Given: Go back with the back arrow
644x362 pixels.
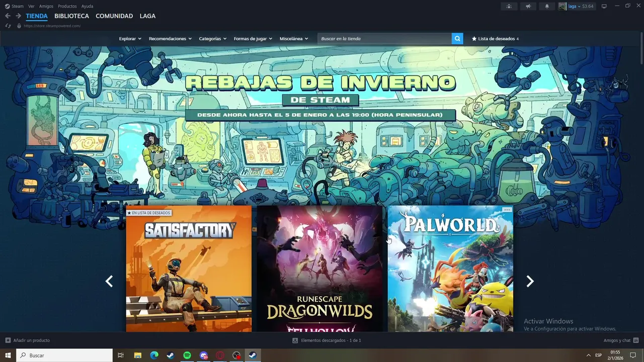Looking at the screenshot, I should tap(8, 16).
